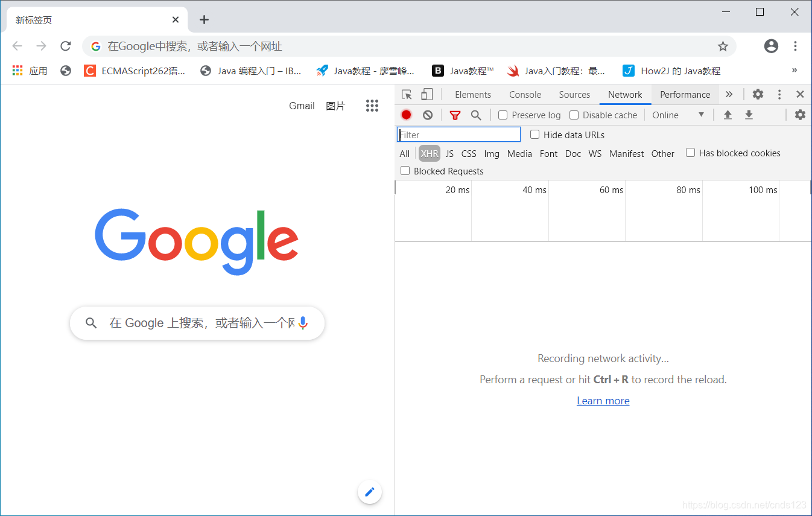Open the Java教程 - 廖雪峰 bookmark
Screen dimensions: 812x516
[366, 71]
